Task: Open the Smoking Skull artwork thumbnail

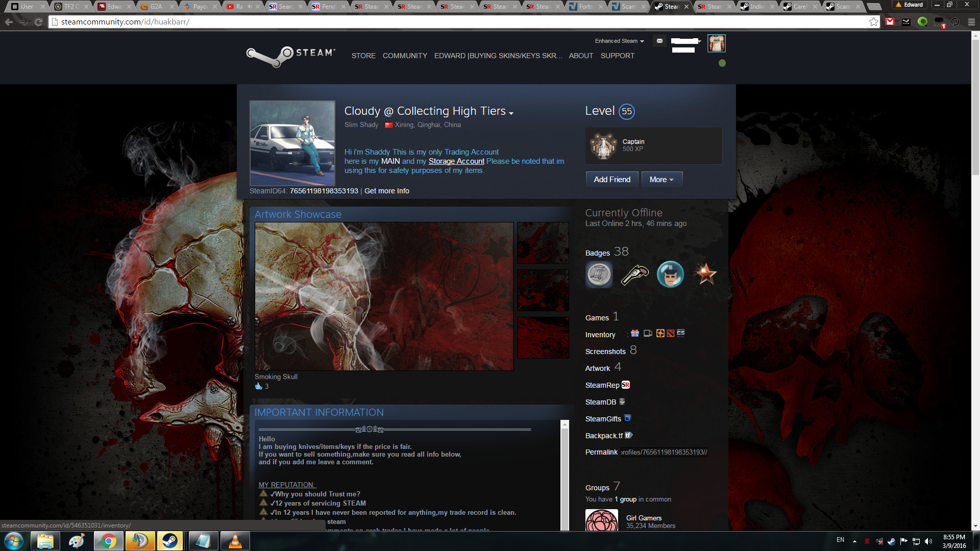Action: 384,296
